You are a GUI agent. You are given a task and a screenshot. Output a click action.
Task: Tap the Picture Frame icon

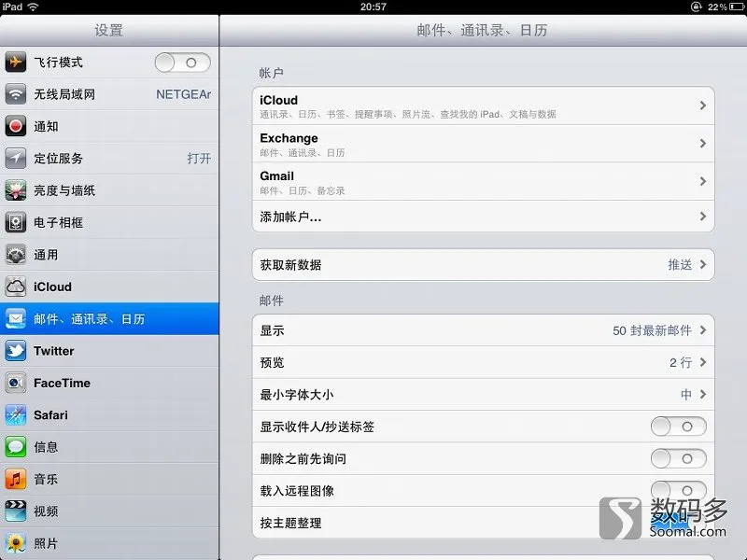[15, 222]
